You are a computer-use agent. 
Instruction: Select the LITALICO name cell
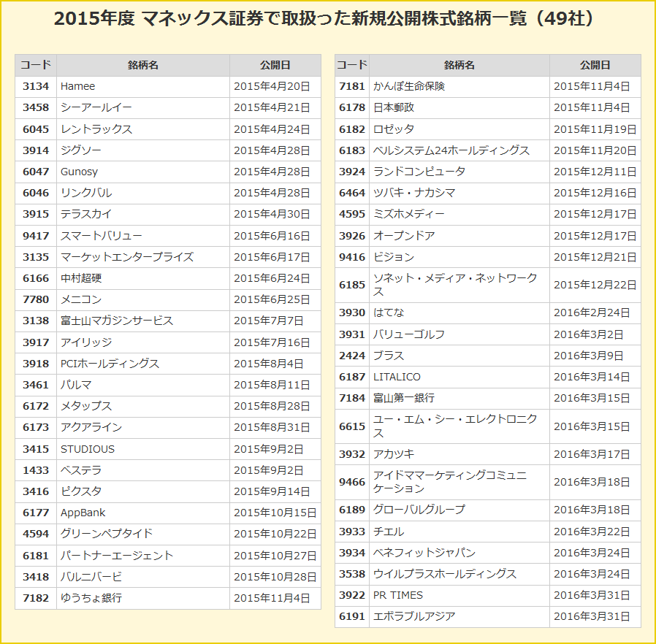pyautogui.click(x=459, y=377)
